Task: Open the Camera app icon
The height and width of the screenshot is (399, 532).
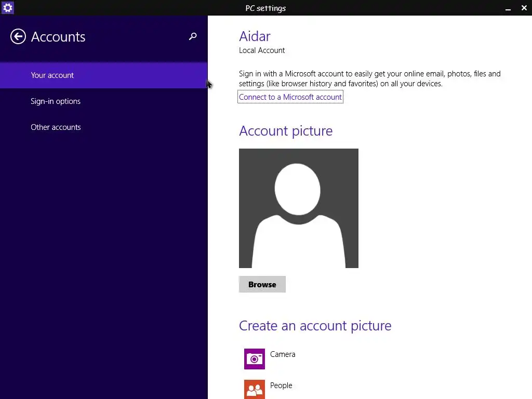Action: [x=255, y=359]
